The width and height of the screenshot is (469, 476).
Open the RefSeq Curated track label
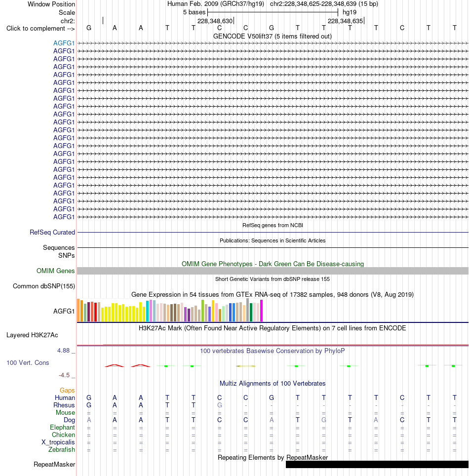tap(52, 232)
